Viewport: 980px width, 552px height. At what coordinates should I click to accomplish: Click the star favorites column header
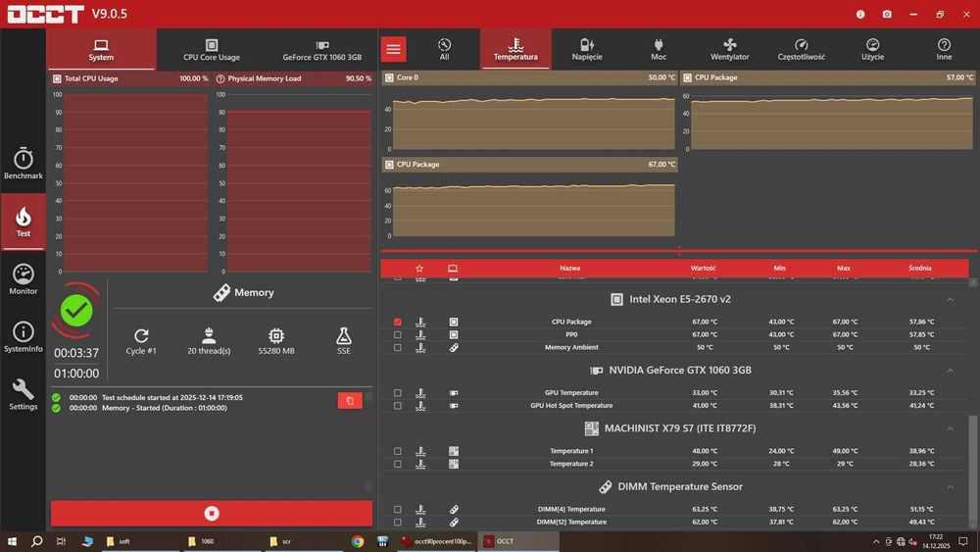click(419, 269)
